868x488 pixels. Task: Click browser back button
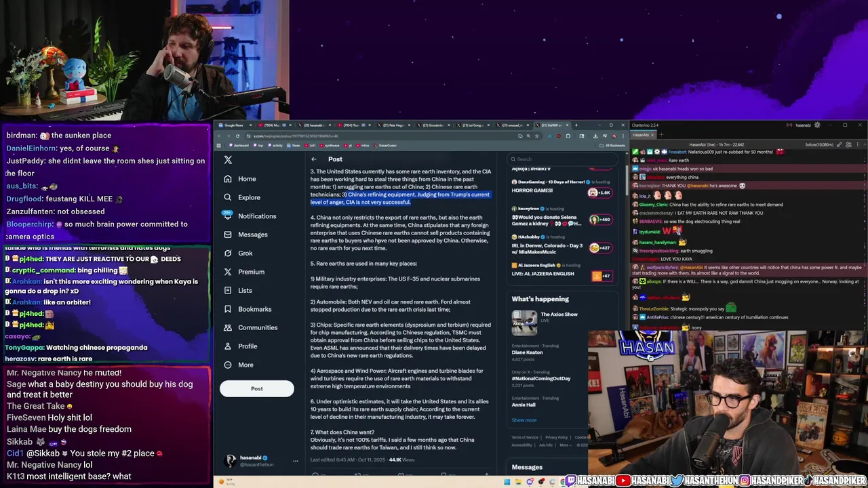pos(220,136)
